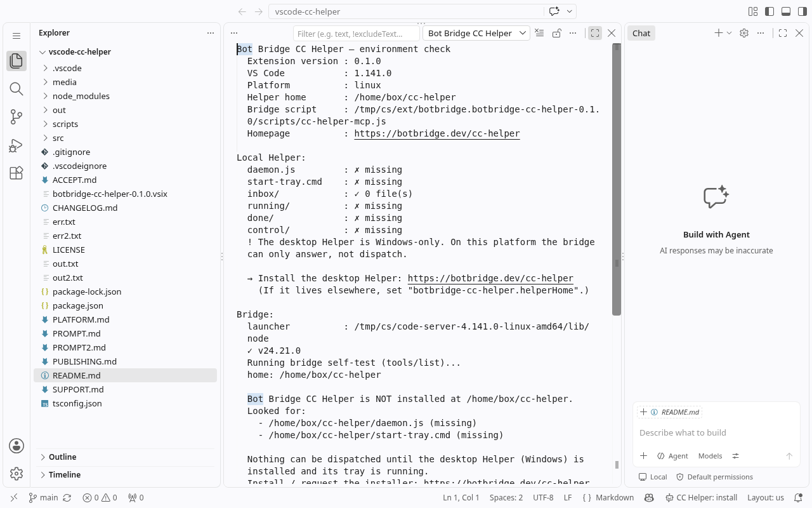Image resolution: width=812 pixels, height=508 pixels.
Task: Open the Run and Debug view
Action: pyautogui.click(x=16, y=145)
